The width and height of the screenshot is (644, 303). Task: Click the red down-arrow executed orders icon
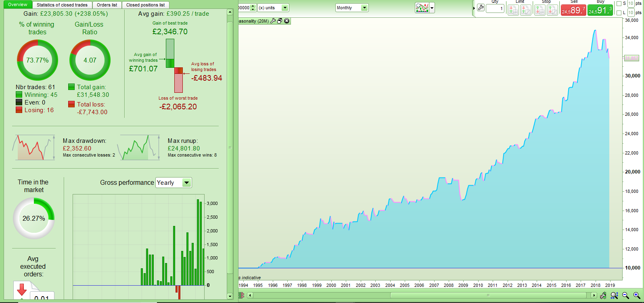22,289
